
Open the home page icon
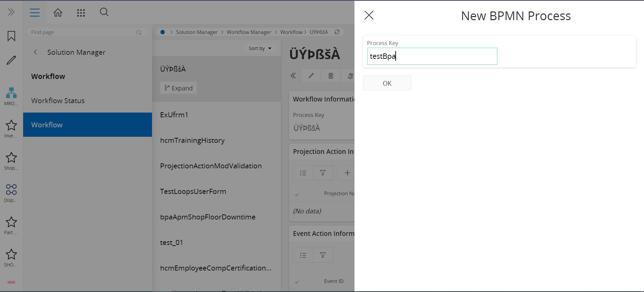coord(58,13)
